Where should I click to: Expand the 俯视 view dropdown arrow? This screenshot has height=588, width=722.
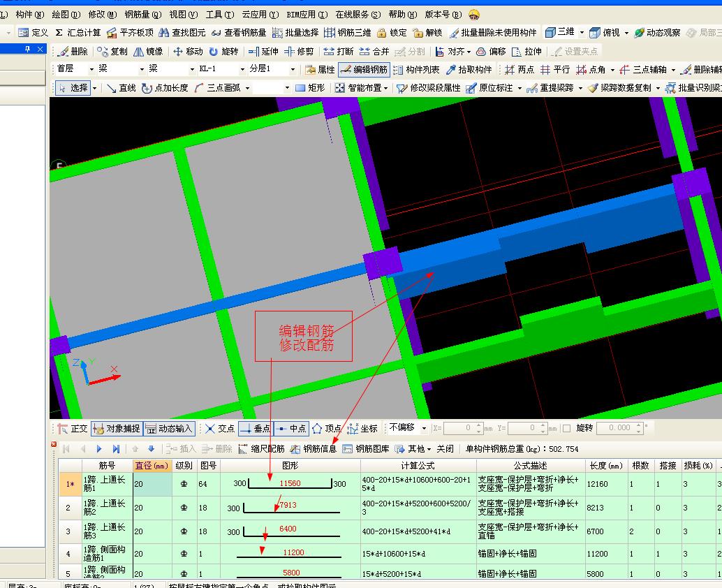tap(626, 33)
